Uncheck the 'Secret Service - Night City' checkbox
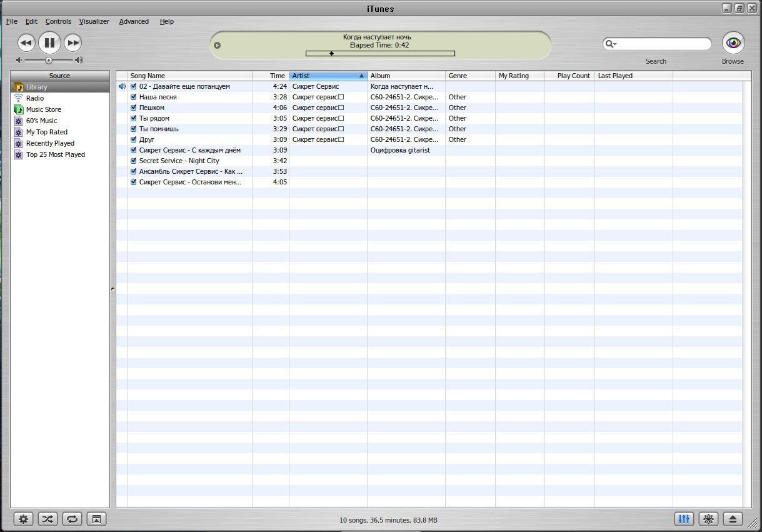This screenshot has height=532, width=762. click(x=133, y=161)
